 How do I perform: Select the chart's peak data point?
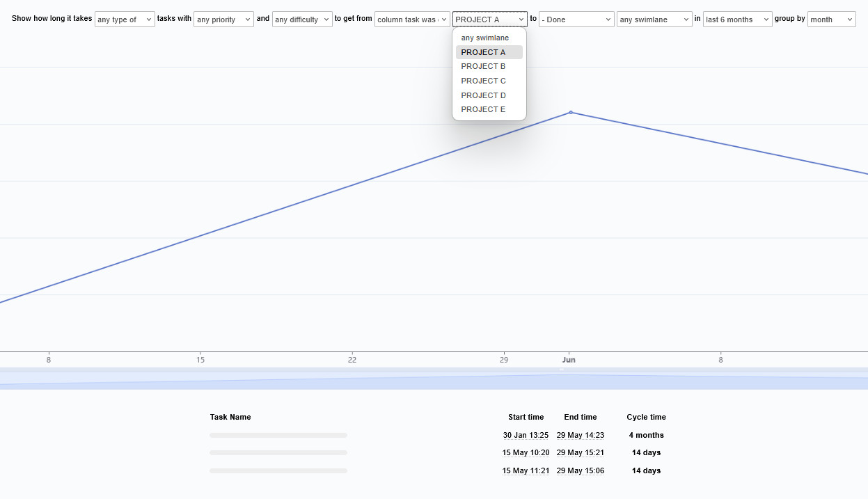point(571,112)
